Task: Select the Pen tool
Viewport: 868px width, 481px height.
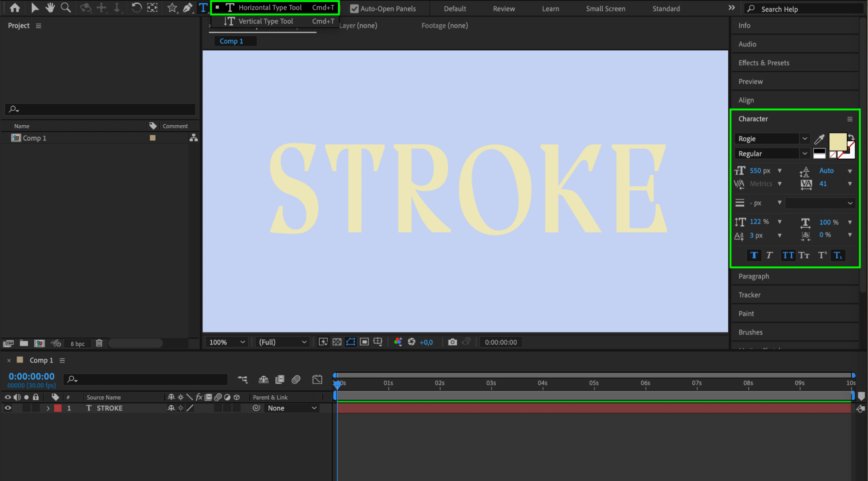Action: pos(188,7)
